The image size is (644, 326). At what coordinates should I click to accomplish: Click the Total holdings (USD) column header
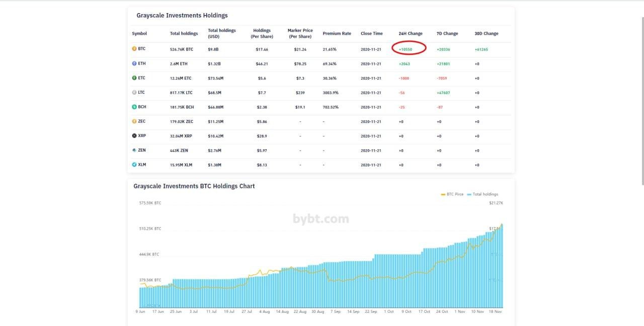(x=222, y=33)
